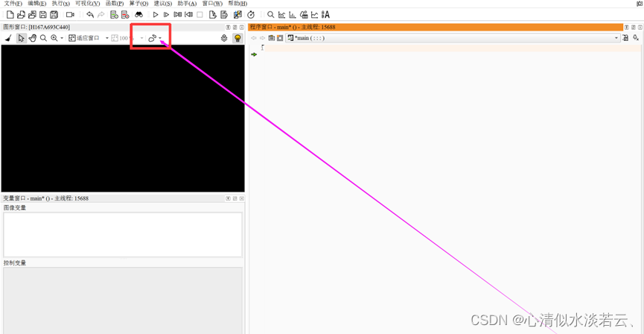Image resolution: width=644 pixels, height=334 pixels.
Task: Click the icon right of the procedure dropdown
Action: [x=625, y=38]
